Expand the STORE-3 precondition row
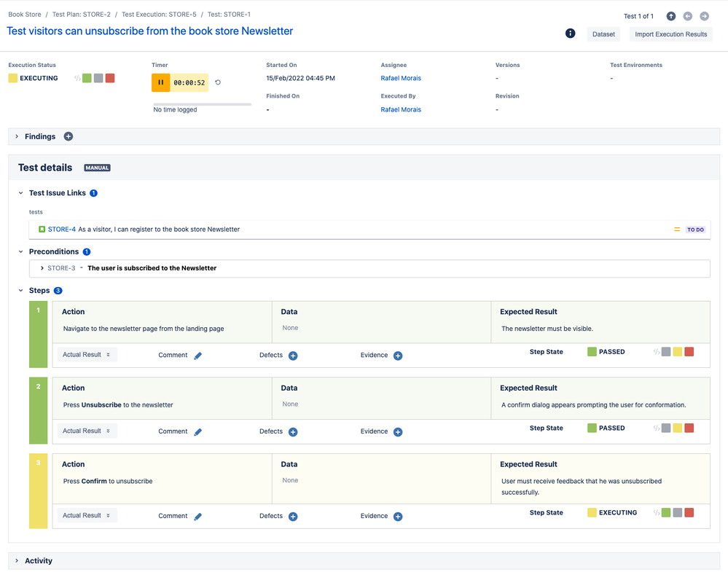Screen dimensions: 728x580 click(x=42, y=268)
